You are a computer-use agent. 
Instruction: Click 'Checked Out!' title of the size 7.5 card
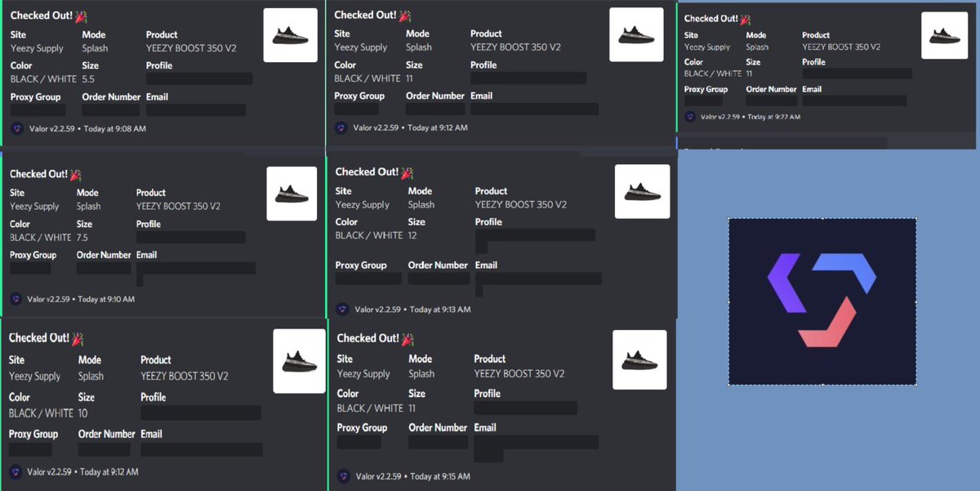point(39,174)
